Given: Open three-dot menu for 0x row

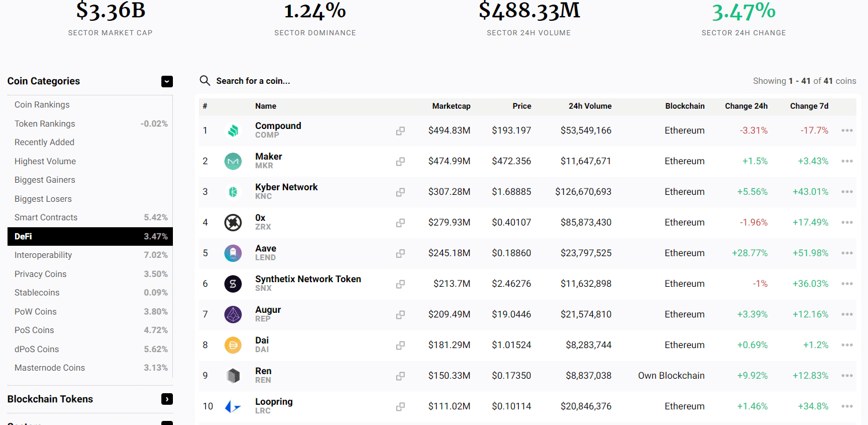Looking at the screenshot, I should click(847, 223).
